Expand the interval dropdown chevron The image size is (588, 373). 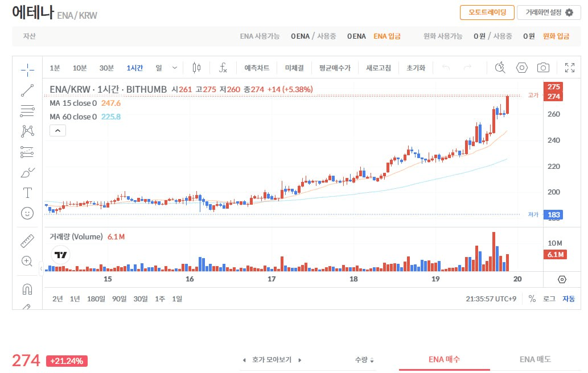click(174, 68)
